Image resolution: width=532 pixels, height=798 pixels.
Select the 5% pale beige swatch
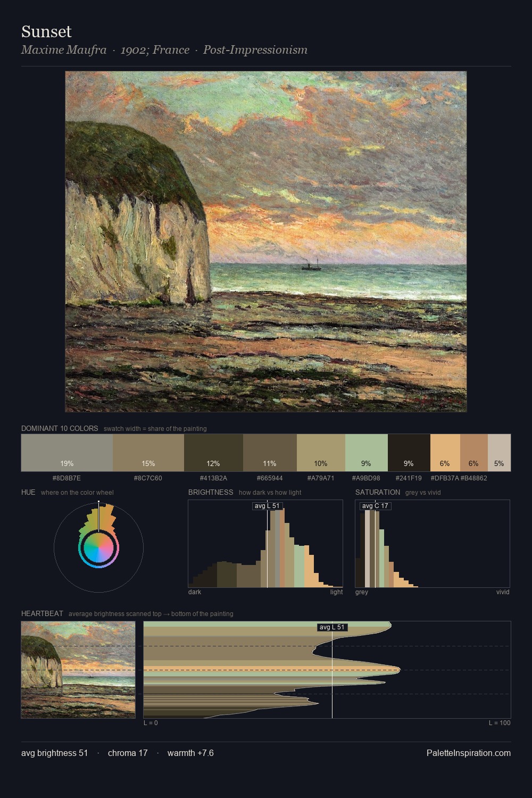499,453
